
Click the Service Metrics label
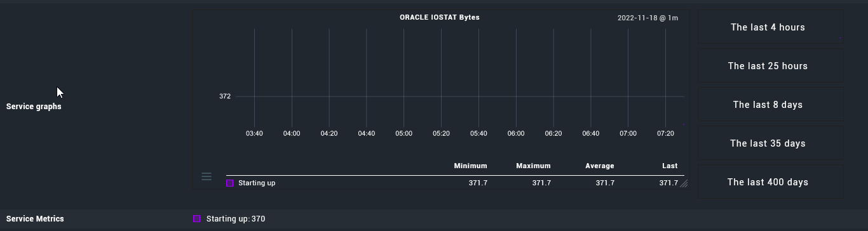click(x=35, y=218)
